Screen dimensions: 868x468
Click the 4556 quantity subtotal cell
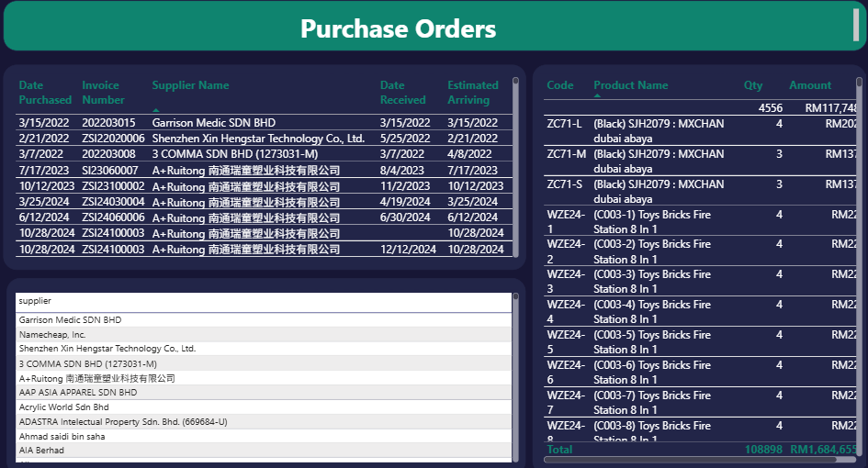(770, 108)
